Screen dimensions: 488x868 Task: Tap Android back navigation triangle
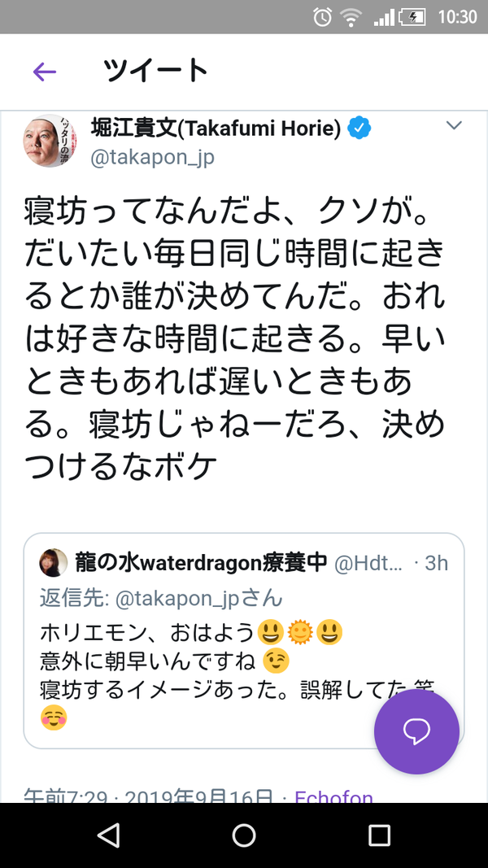tap(108, 835)
